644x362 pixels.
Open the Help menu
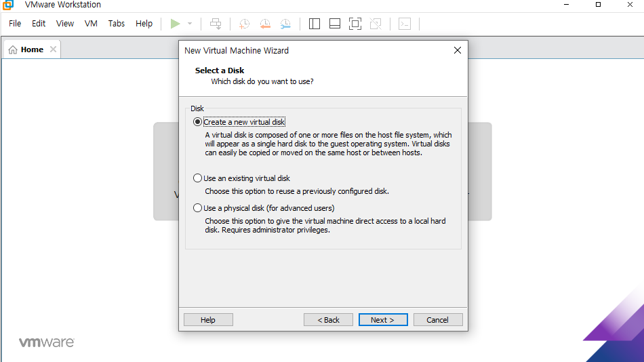pyautogui.click(x=144, y=24)
